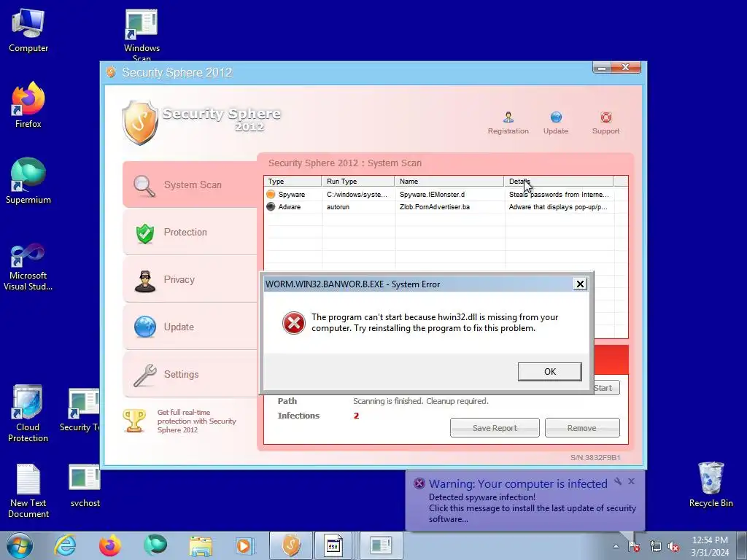Click the gold trophy icon

click(x=134, y=421)
